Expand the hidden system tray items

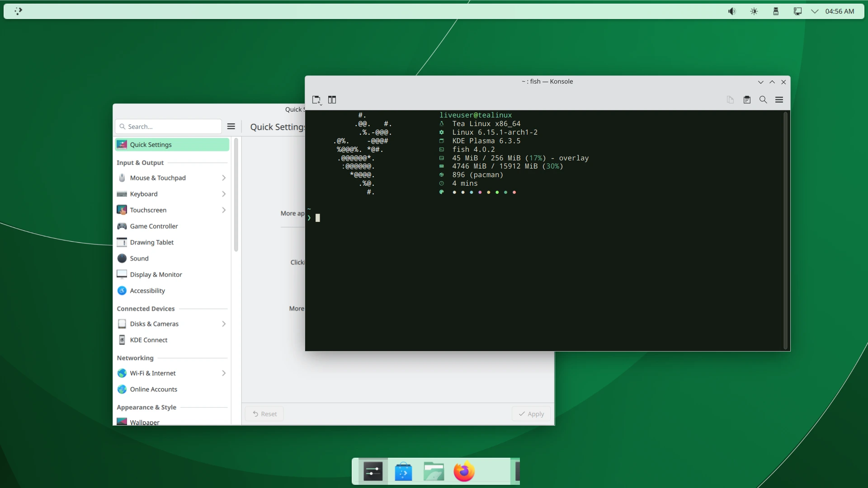click(x=814, y=11)
